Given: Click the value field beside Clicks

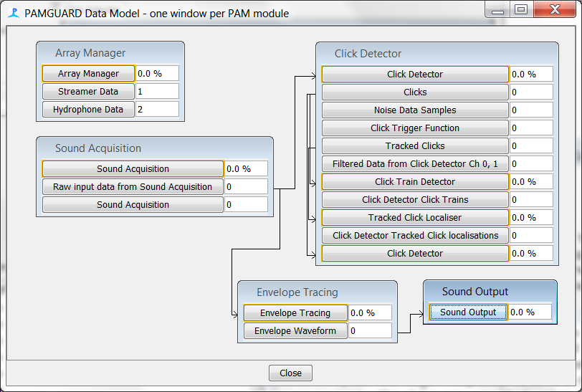Looking at the screenshot, I should [x=531, y=92].
